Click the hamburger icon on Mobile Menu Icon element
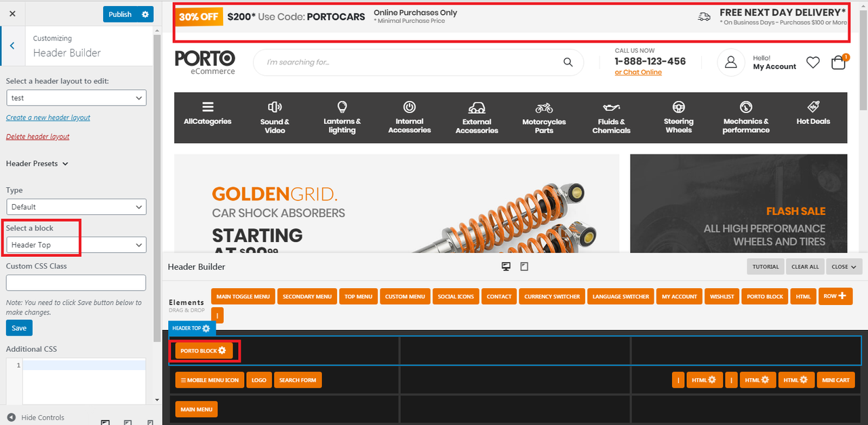The width and height of the screenshot is (868, 425). [183, 380]
